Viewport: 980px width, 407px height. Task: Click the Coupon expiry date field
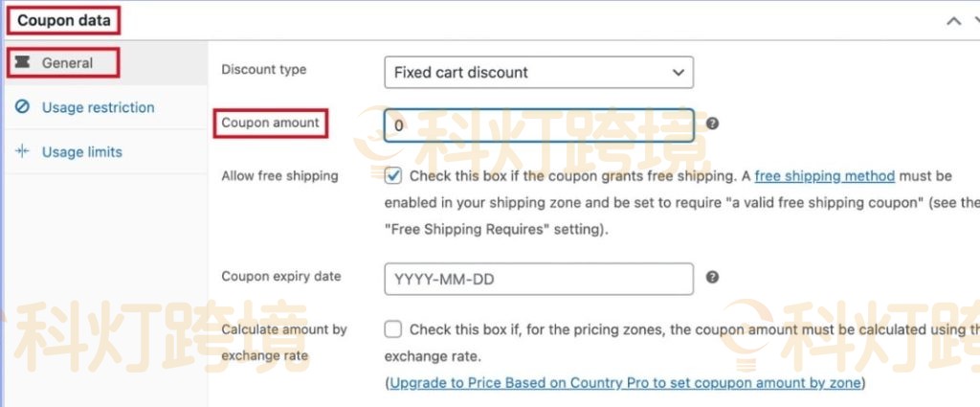538,280
